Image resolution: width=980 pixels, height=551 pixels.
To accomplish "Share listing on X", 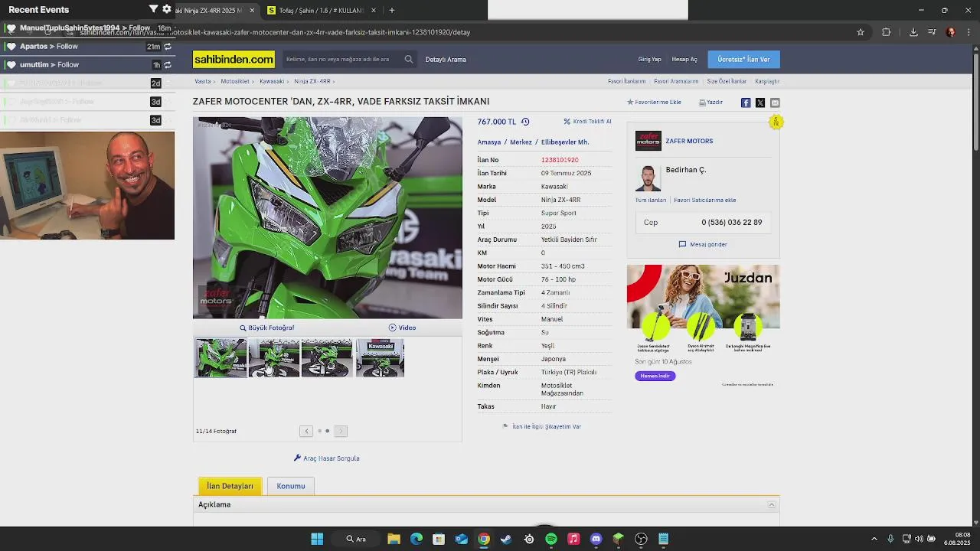I will click(x=760, y=103).
